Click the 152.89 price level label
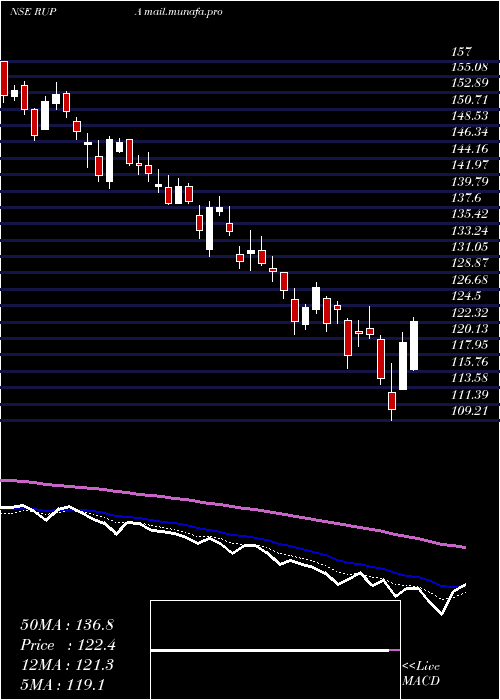This screenshot has height=700, width=500. (x=470, y=83)
